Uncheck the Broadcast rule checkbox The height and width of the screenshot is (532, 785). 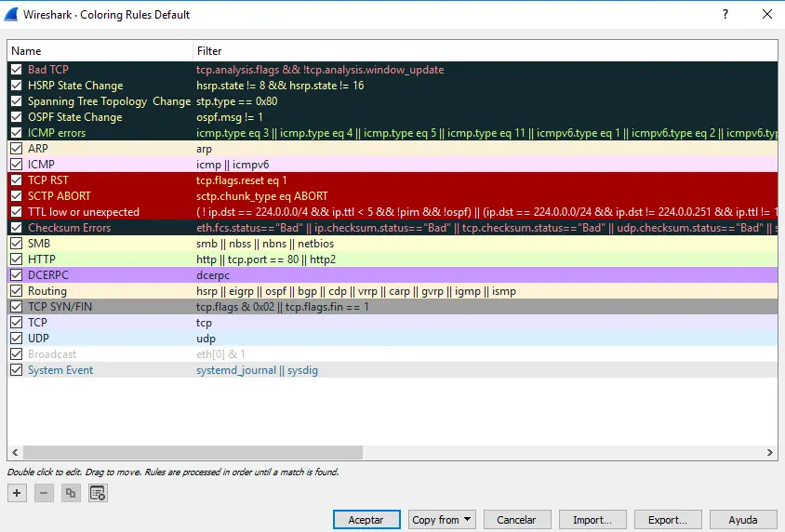(17, 354)
